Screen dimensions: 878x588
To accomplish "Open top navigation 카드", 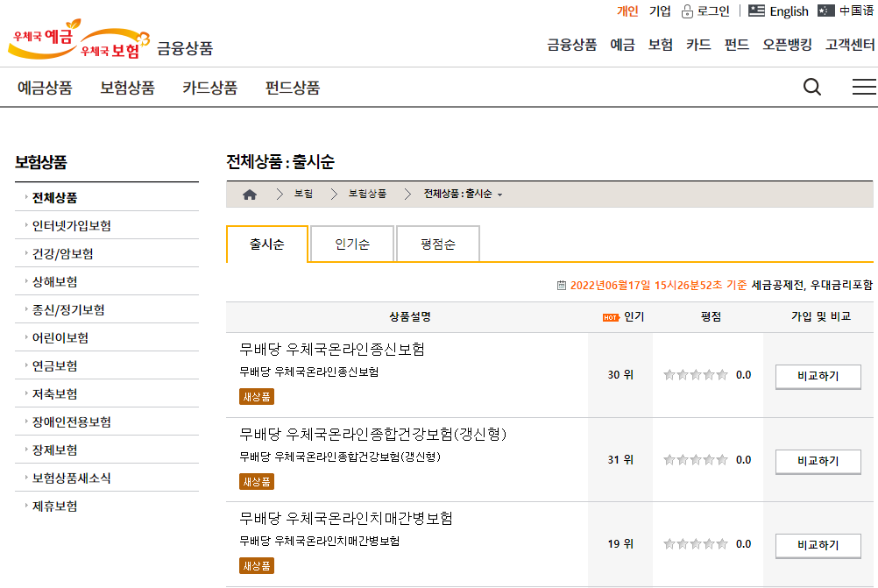I will [x=698, y=45].
